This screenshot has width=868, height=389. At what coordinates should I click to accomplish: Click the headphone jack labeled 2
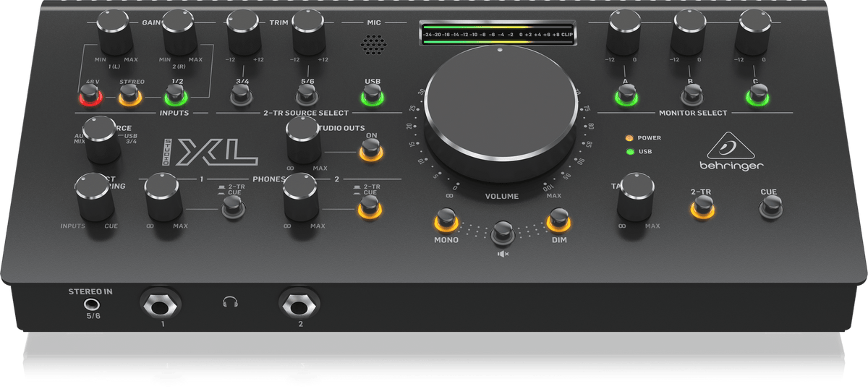click(x=299, y=304)
